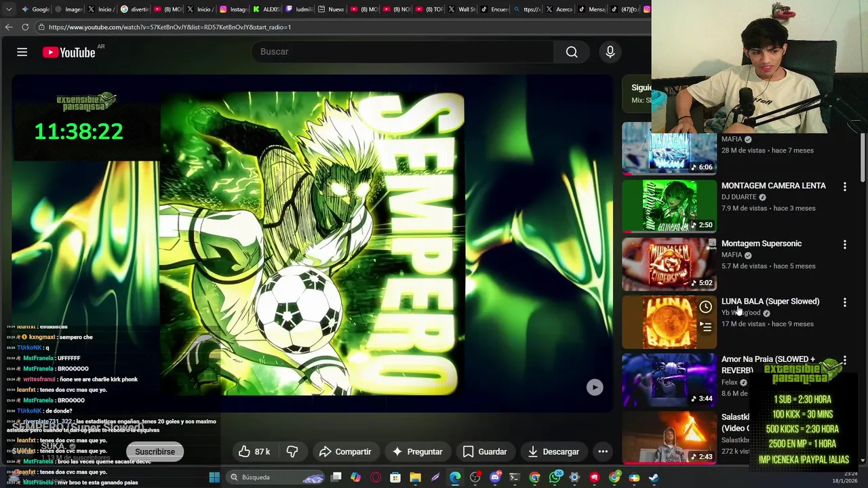868x488 pixels.
Task: Click the DJ DUARTE channel name
Action: [x=738, y=197]
